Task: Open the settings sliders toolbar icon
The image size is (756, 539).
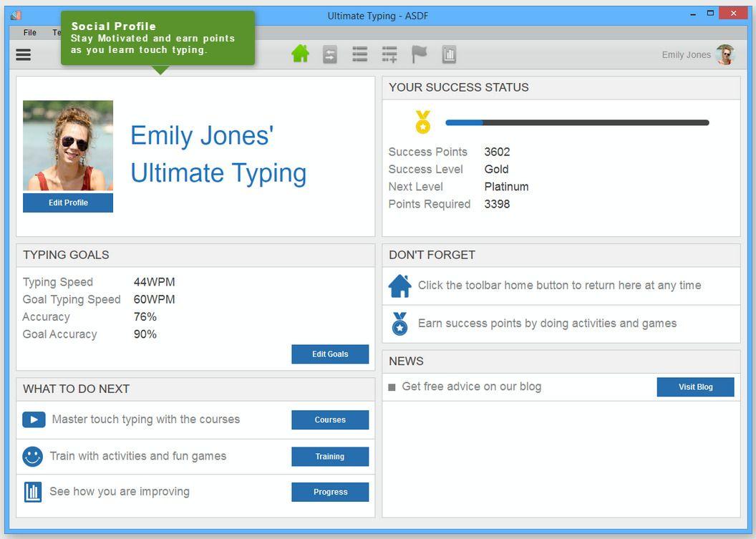Action: click(330, 54)
